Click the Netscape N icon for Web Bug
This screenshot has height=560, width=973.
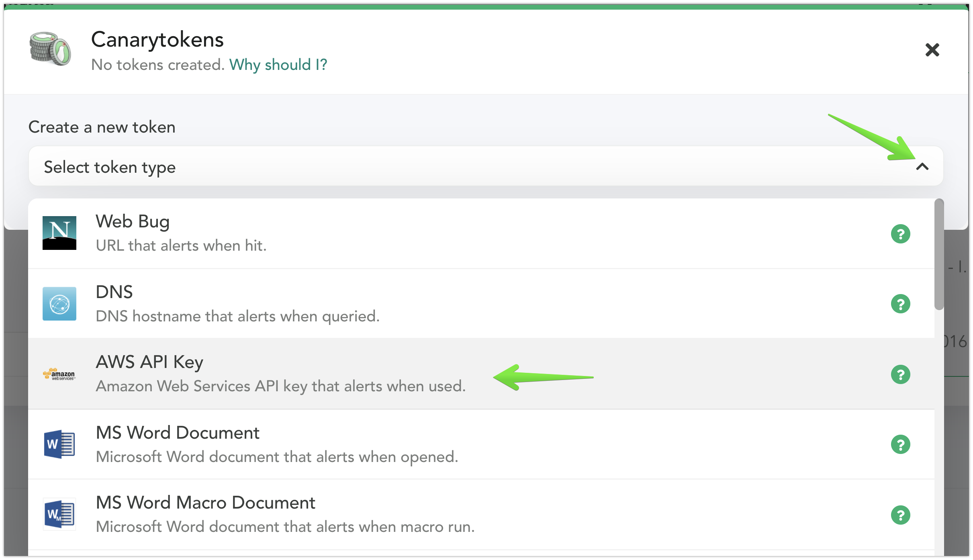59,233
